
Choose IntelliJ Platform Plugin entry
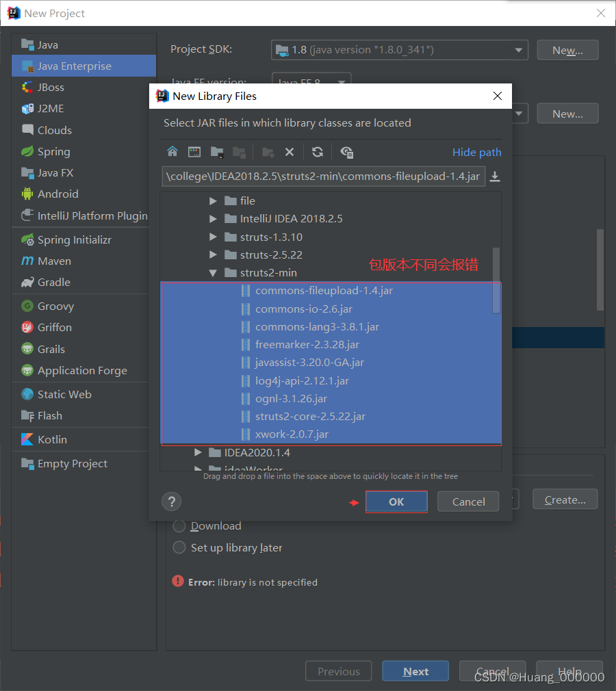[81, 216]
